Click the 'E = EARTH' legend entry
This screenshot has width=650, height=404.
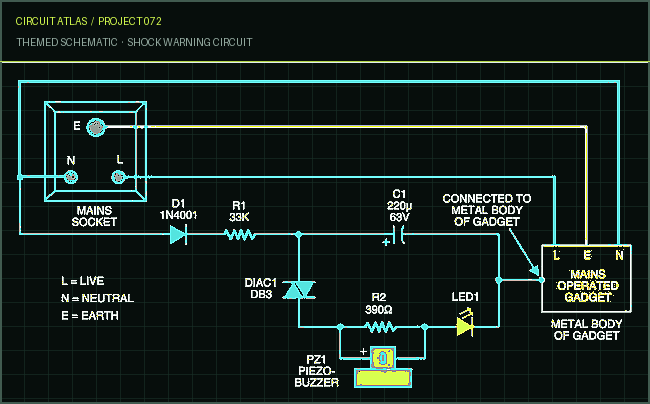(90, 316)
